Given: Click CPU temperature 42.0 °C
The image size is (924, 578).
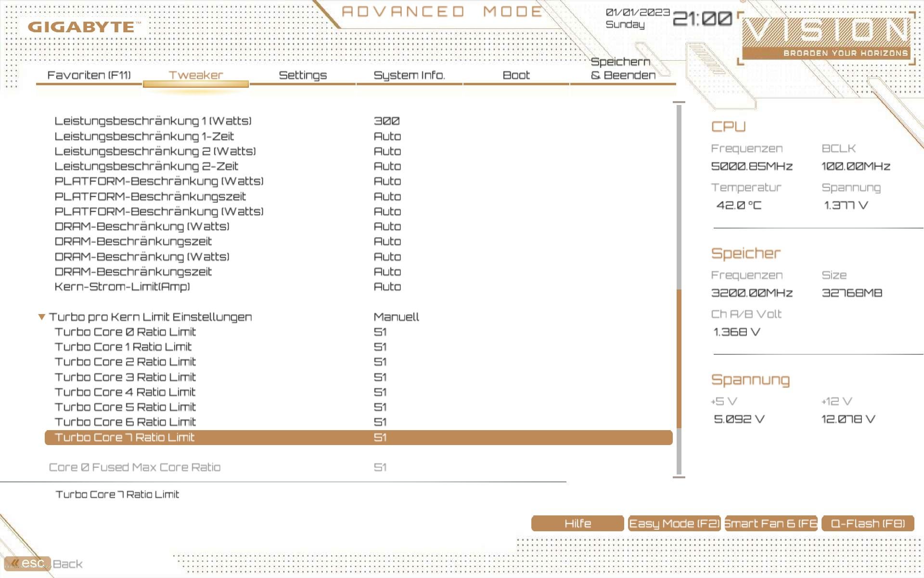Looking at the screenshot, I should coord(739,205).
